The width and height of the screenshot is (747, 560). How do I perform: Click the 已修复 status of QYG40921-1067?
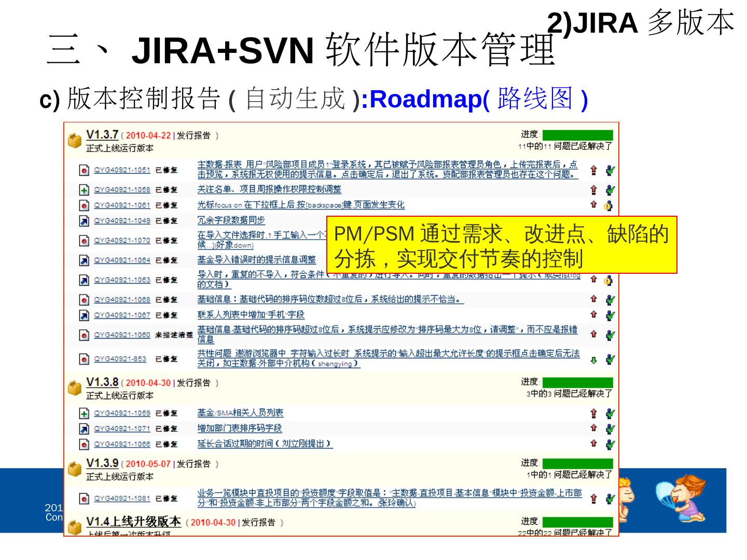pyautogui.click(x=167, y=315)
